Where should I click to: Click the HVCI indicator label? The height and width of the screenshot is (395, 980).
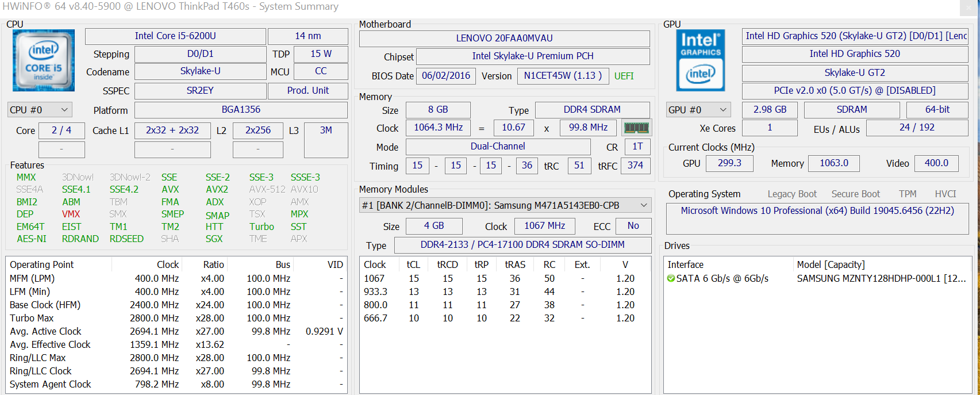pyautogui.click(x=945, y=194)
